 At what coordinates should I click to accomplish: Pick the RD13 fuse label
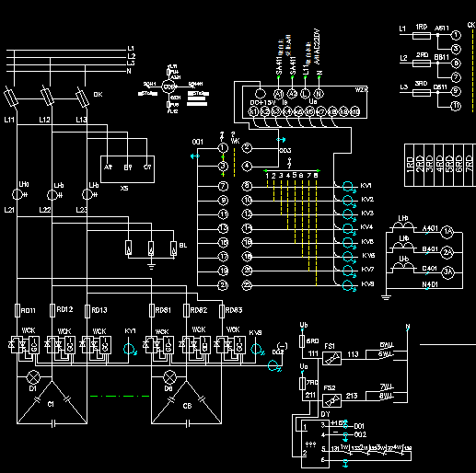point(99,310)
